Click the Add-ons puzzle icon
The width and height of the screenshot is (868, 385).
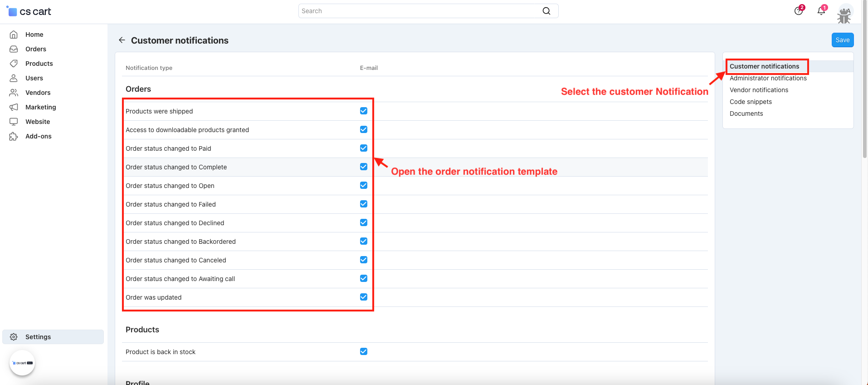pyautogui.click(x=14, y=136)
